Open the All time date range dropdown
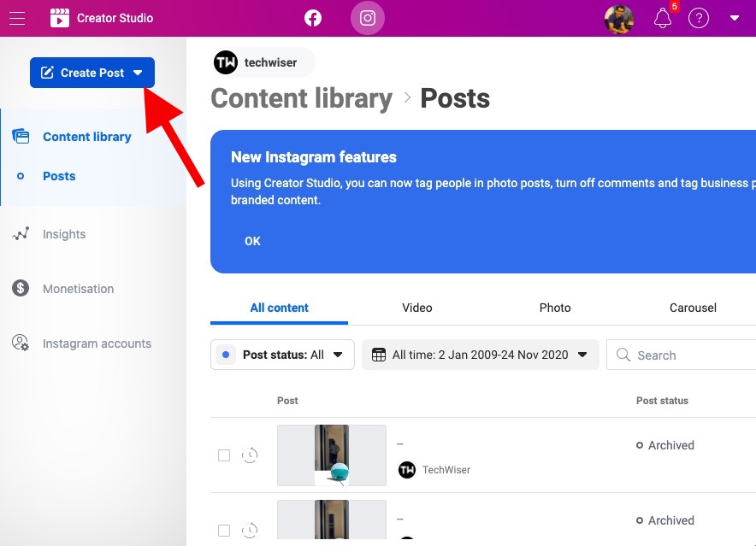The width and height of the screenshot is (756, 546). (481, 355)
